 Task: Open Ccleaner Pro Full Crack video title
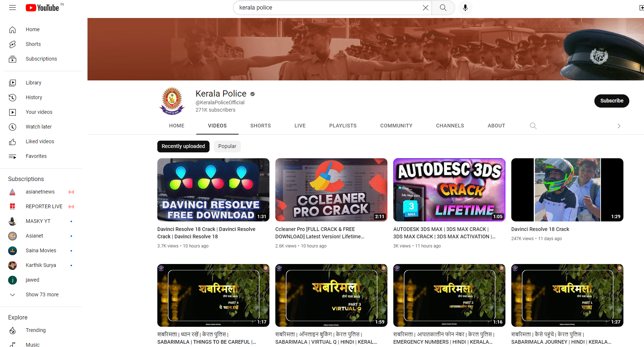(x=320, y=233)
